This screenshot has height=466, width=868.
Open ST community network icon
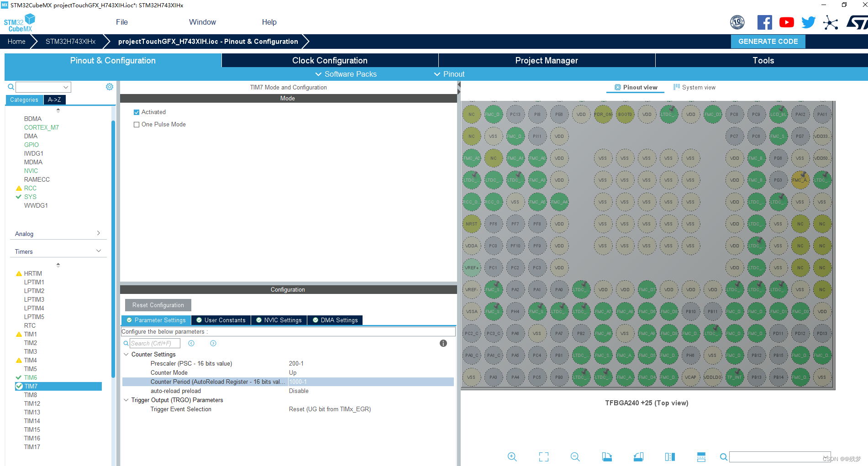(x=831, y=22)
